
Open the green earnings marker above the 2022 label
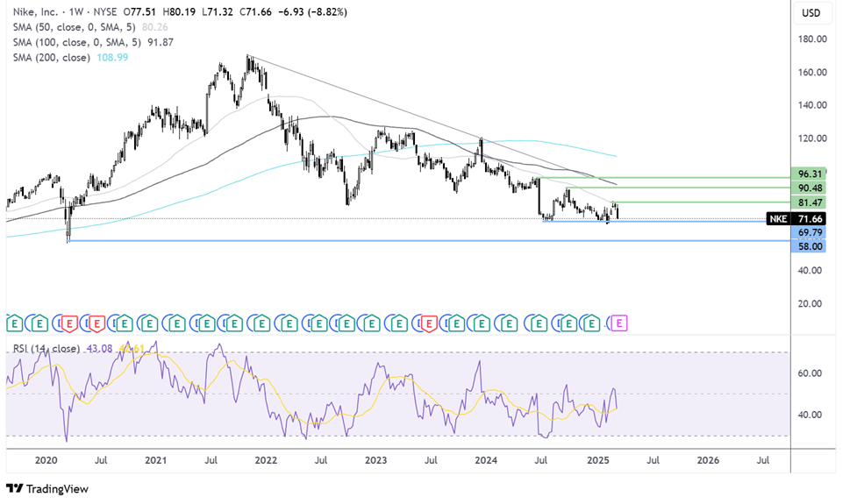point(261,323)
